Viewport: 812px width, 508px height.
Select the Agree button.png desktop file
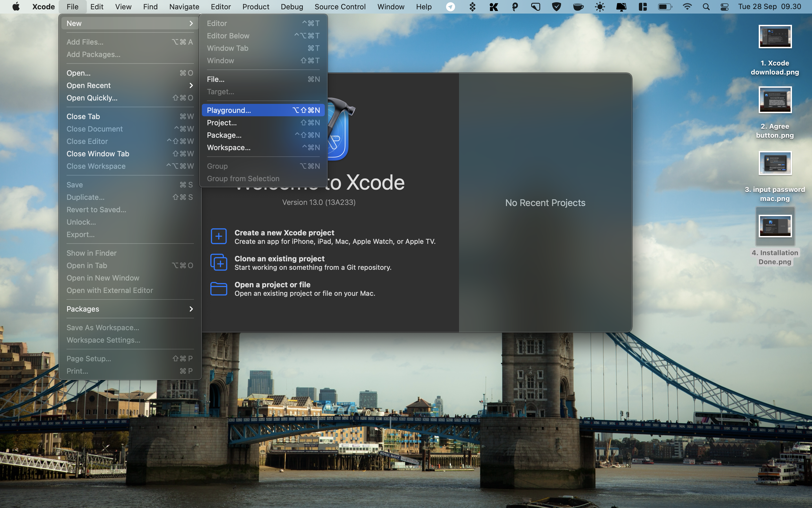pyautogui.click(x=775, y=113)
